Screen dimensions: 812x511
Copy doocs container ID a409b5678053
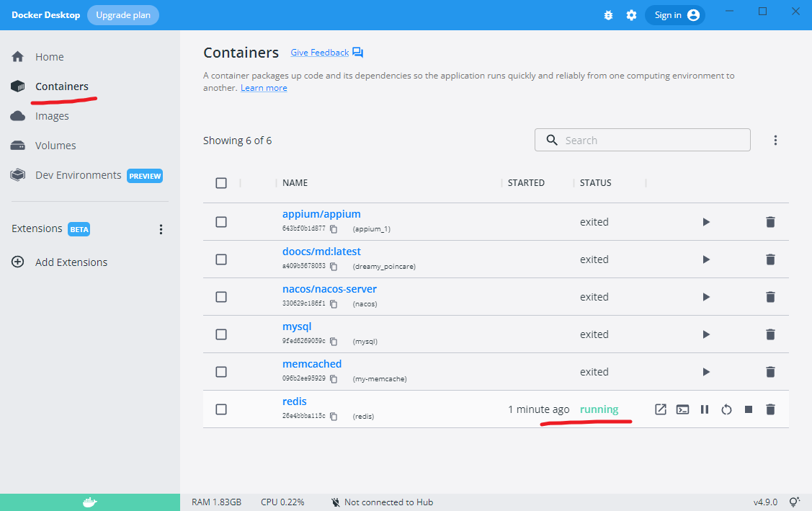[x=334, y=267]
